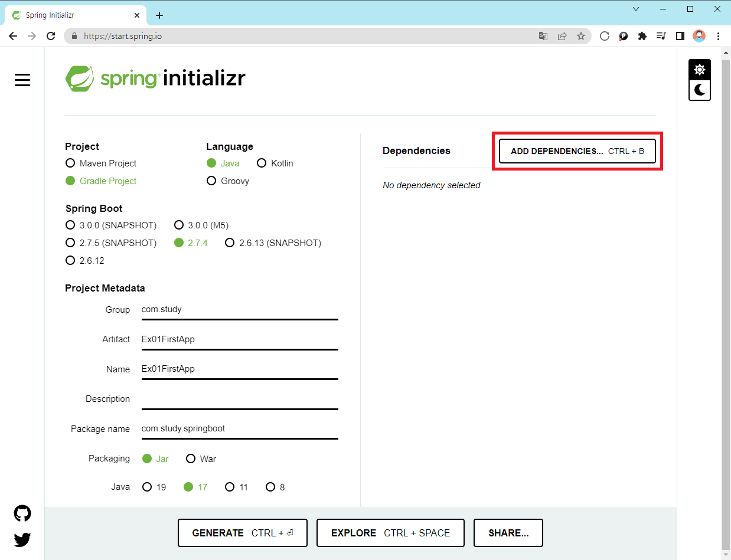Toggle the browser side panel
731x560 pixels.
pyautogui.click(x=680, y=36)
